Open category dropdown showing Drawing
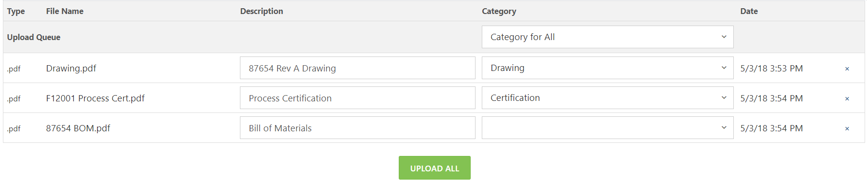The height and width of the screenshot is (182, 868). (607, 68)
